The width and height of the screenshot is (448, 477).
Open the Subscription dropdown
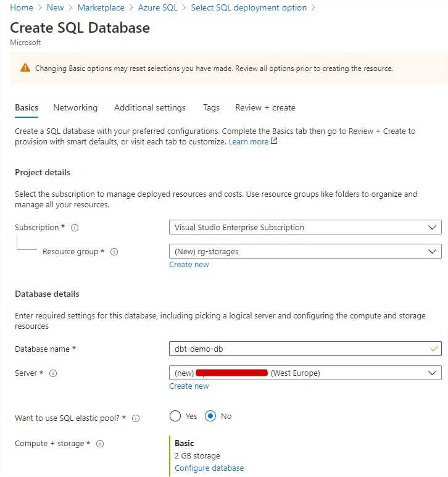305,227
